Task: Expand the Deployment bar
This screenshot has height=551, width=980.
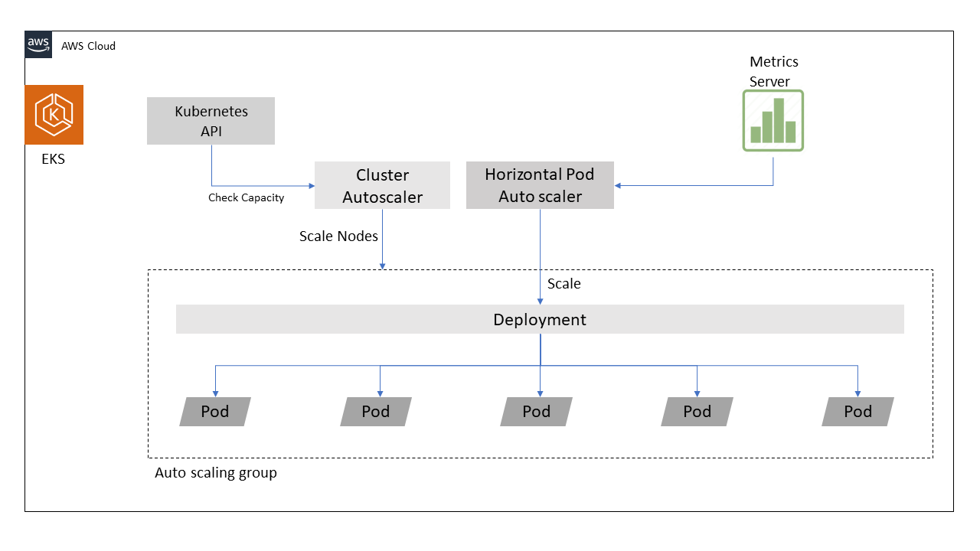Action: click(x=540, y=319)
